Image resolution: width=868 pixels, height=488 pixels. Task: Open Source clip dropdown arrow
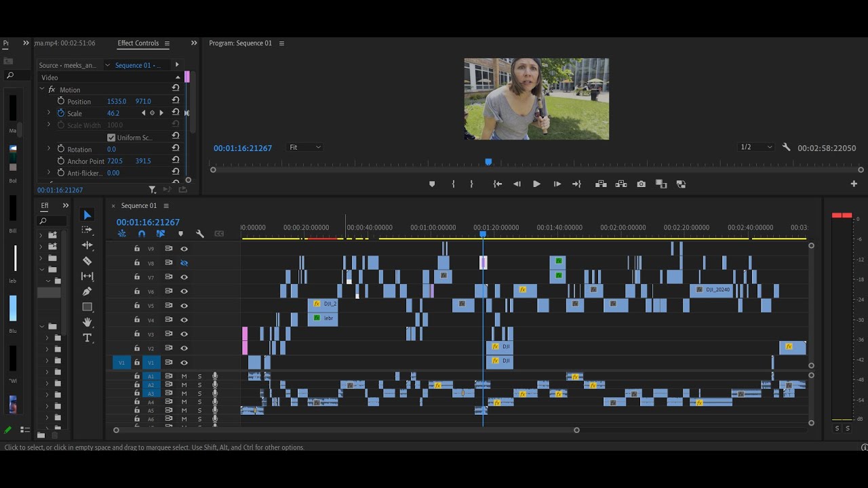107,65
